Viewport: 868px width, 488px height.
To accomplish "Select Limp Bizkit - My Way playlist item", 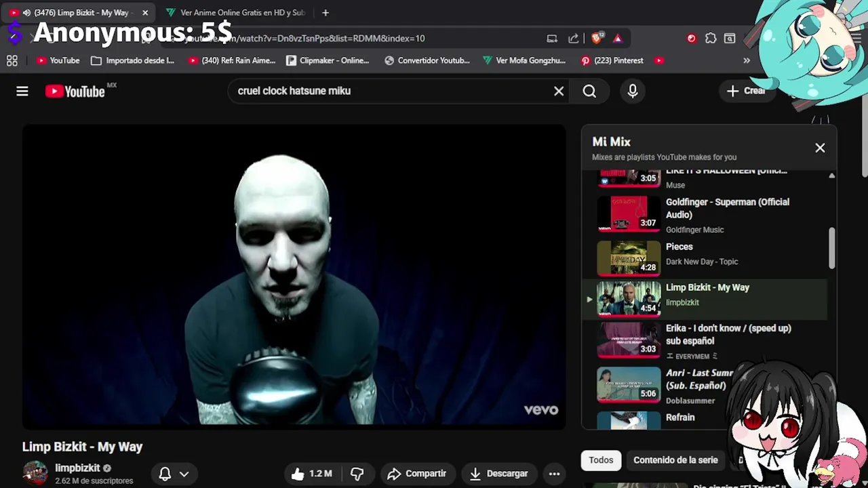I will 705,299.
